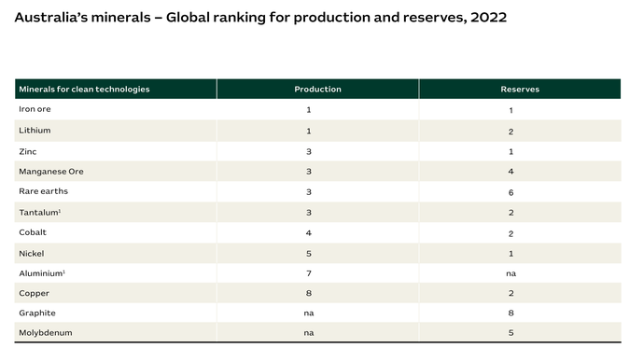The height and width of the screenshot is (362, 644).
Task: Click the 'Cobalt' row label
Action: tap(33, 232)
